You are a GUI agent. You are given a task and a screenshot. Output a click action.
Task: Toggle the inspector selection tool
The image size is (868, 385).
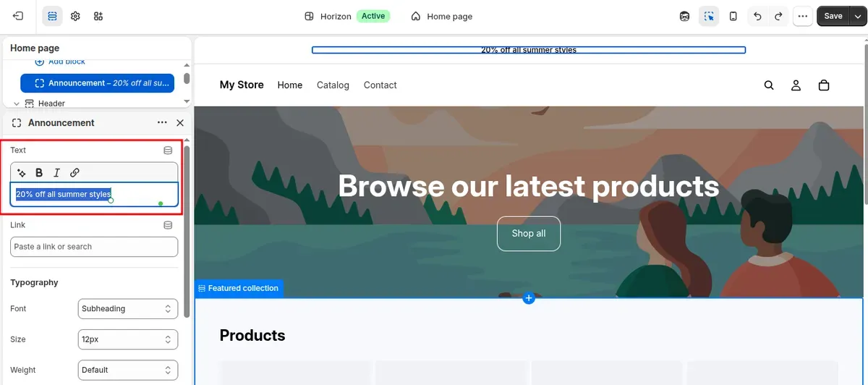[x=709, y=16]
